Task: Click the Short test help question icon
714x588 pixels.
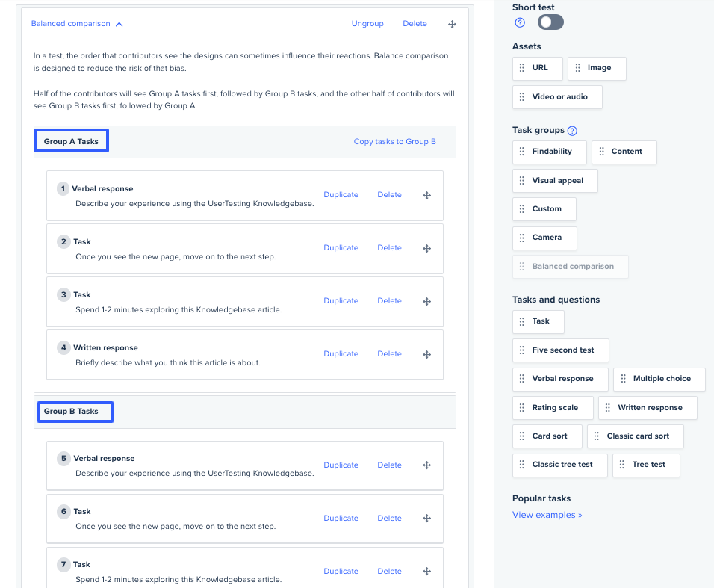Action: [x=520, y=22]
